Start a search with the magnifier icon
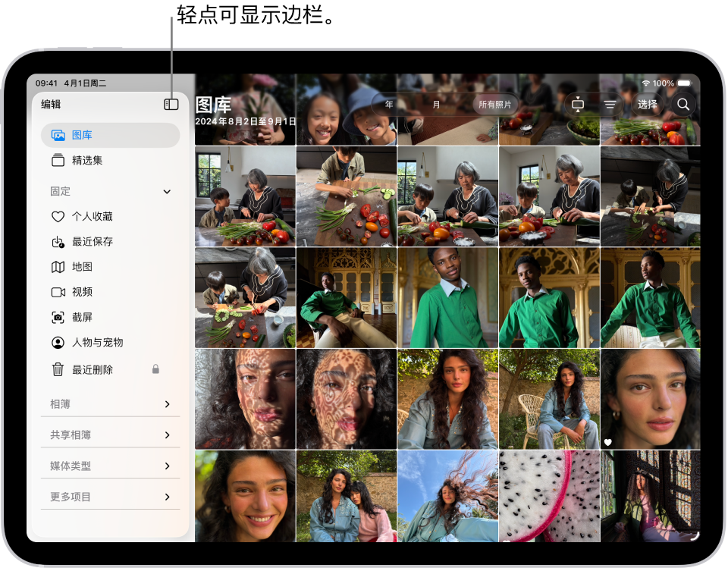The image size is (728, 571). [683, 105]
